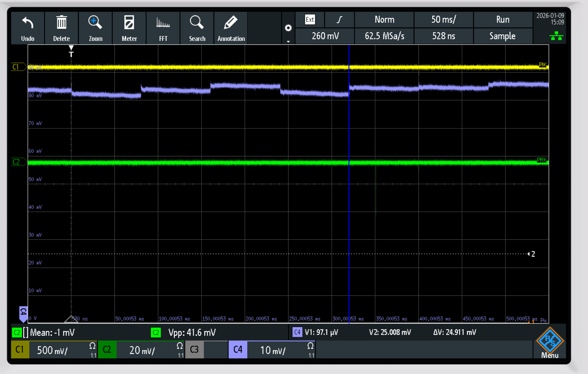
Task: Toggle channel C1 on or off
Action: 20,350
